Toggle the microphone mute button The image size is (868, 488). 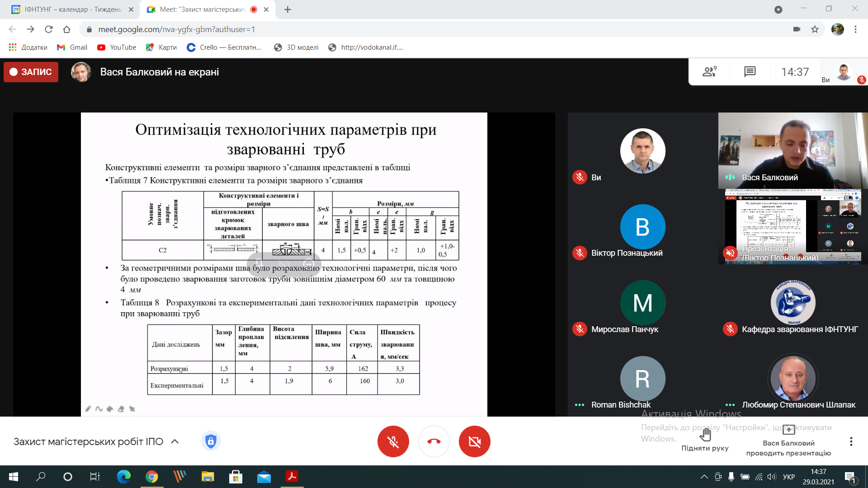click(x=393, y=441)
